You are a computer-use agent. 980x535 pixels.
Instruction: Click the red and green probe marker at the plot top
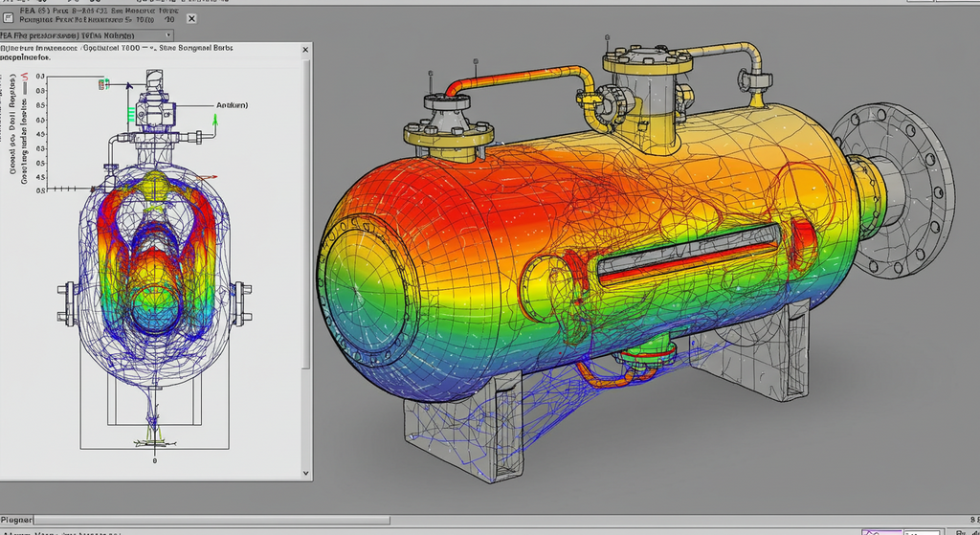pyautogui.click(x=103, y=85)
